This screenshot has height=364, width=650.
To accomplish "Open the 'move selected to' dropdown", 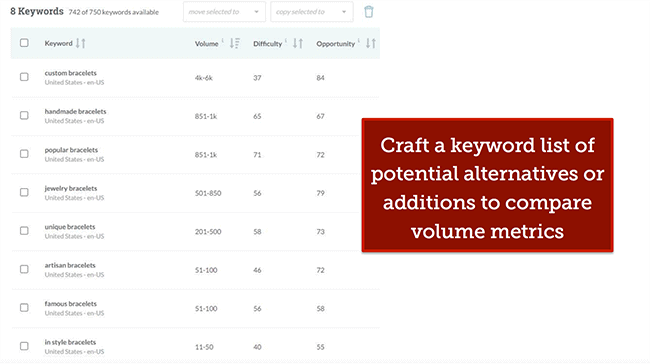I will coord(224,12).
